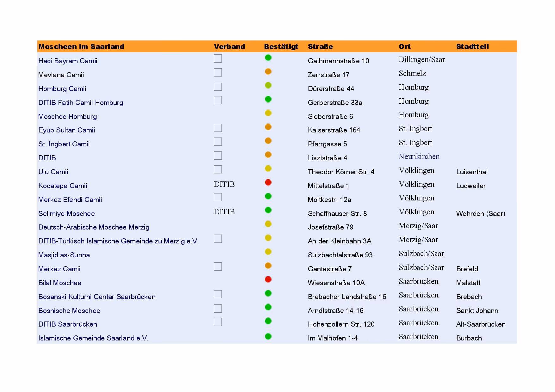Click yellow-green status dot for Homburg Camii

coord(268,85)
